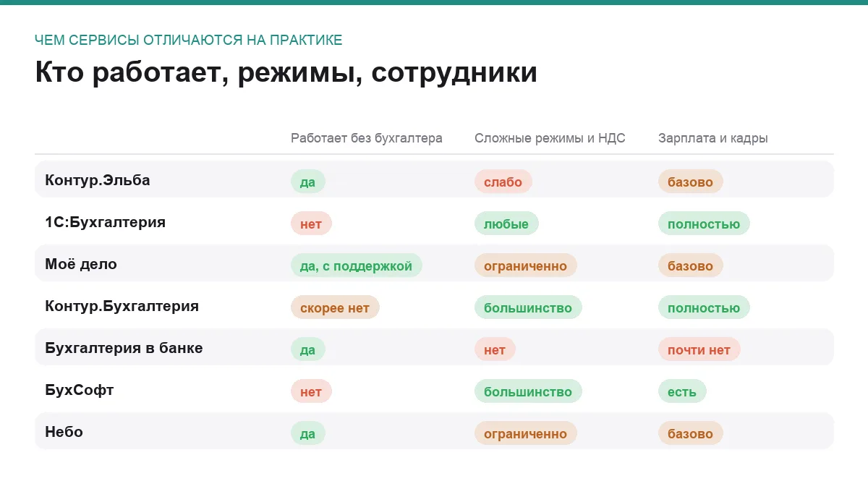This screenshot has width=868, height=489.
Task: Click the slide title 'Кто работает, режимы, сотрудники'
Action: point(286,73)
